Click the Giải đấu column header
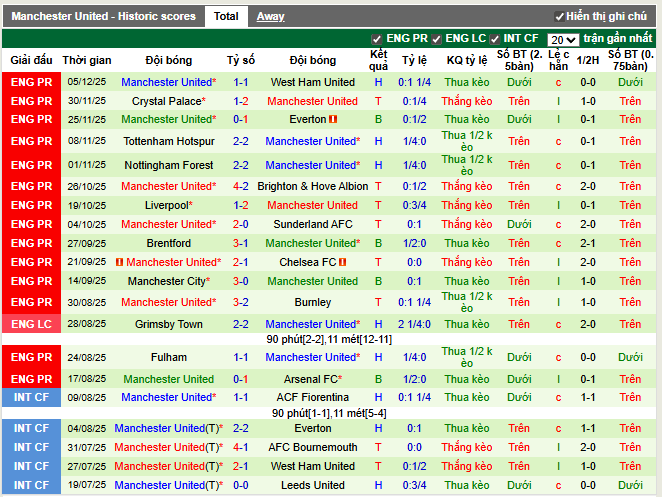The image size is (662, 497). pyautogui.click(x=32, y=60)
